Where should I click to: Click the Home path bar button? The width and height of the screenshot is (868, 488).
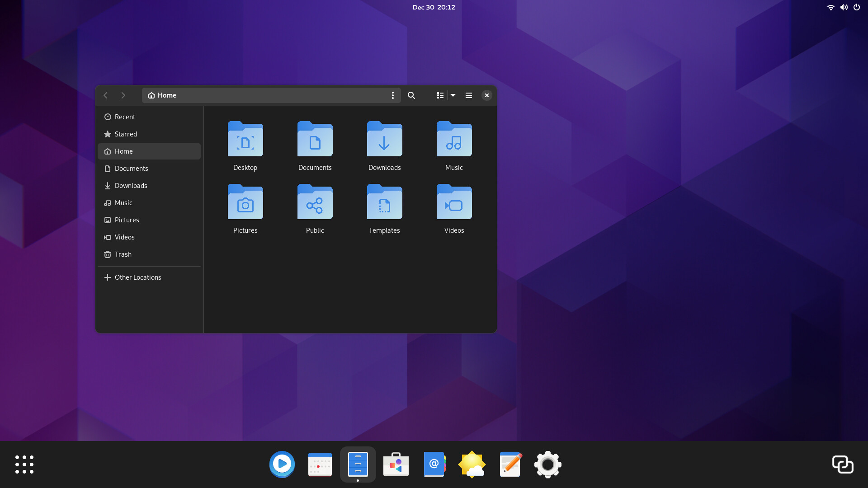tap(162, 95)
